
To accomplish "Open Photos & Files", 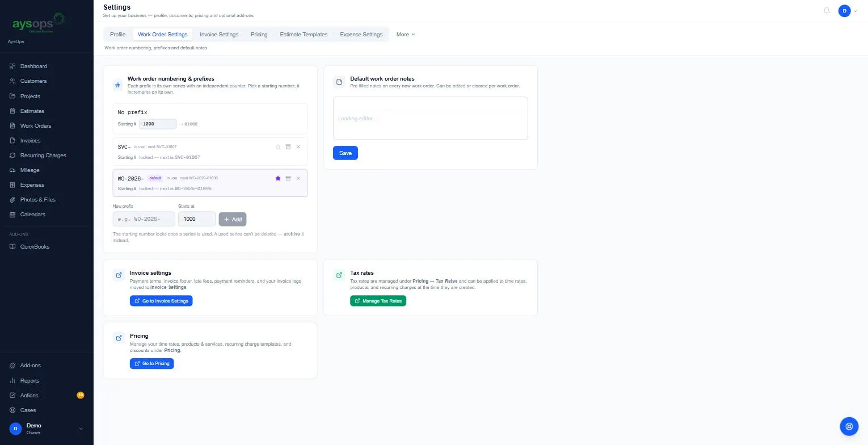I will tap(47, 200).
